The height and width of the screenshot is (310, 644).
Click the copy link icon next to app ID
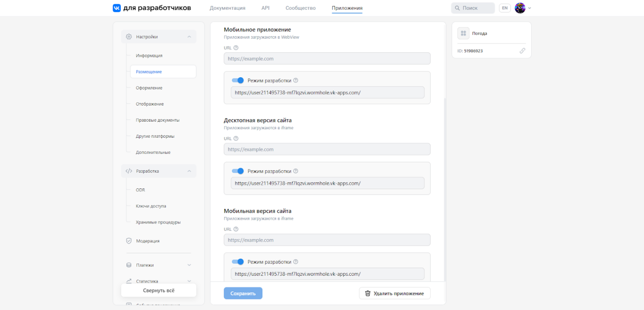(x=522, y=51)
